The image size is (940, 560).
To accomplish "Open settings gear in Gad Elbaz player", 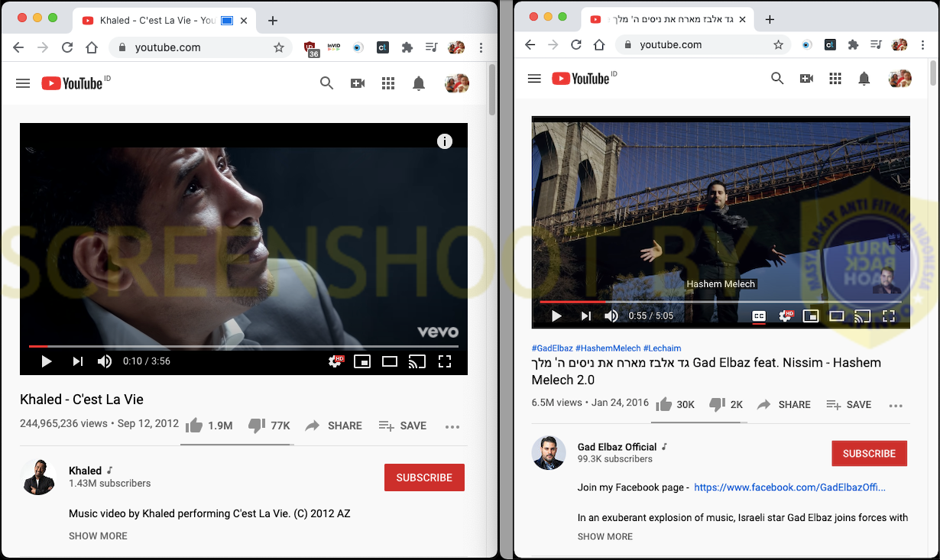I will 786,316.
